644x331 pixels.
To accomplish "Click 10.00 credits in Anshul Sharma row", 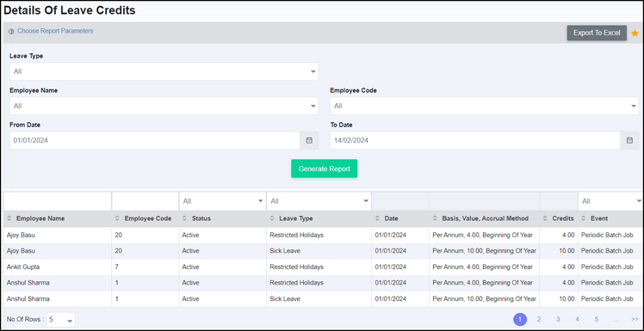I will click(x=567, y=299).
